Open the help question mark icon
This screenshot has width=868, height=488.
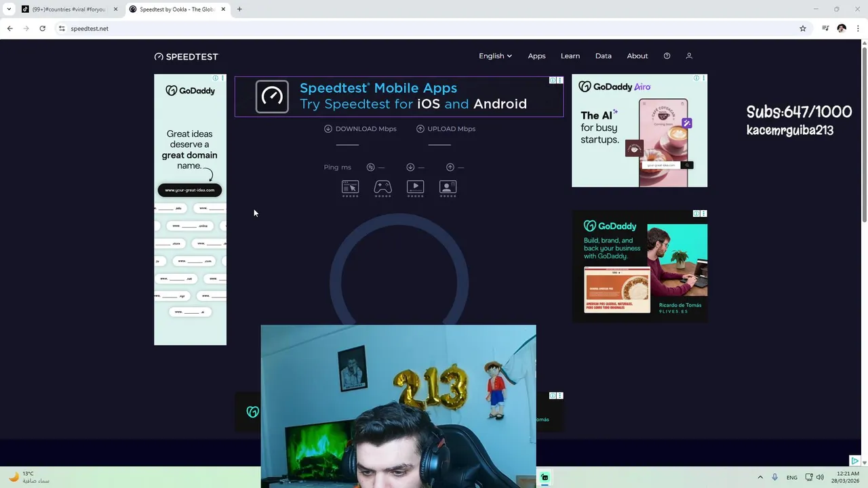pyautogui.click(x=667, y=56)
